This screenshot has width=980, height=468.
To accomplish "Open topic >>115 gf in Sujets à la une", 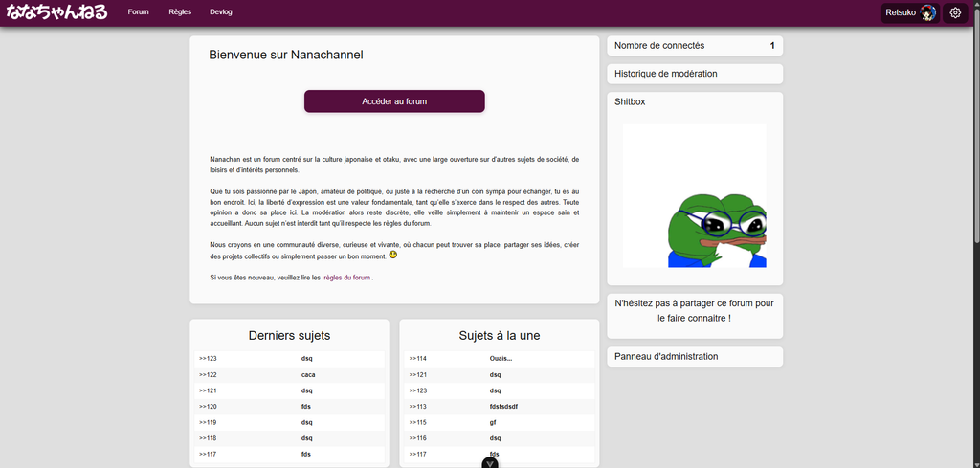I will (500, 422).
